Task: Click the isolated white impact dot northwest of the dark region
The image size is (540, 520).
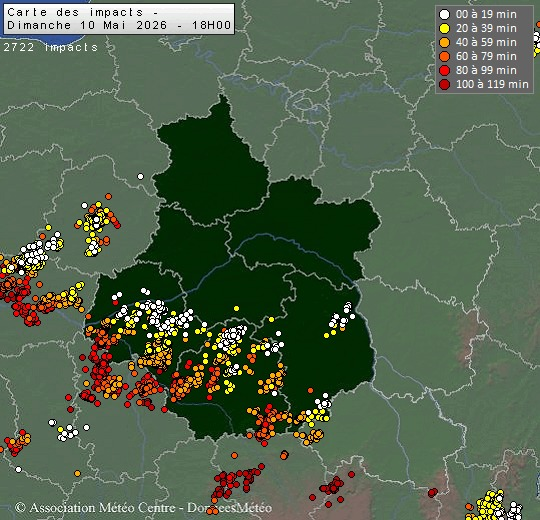Action: click(x=140, y=177)
